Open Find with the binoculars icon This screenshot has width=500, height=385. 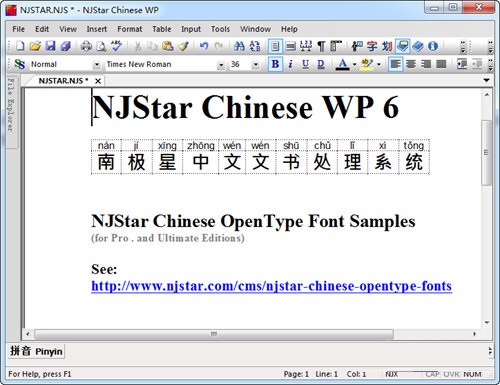coord(239,46)
